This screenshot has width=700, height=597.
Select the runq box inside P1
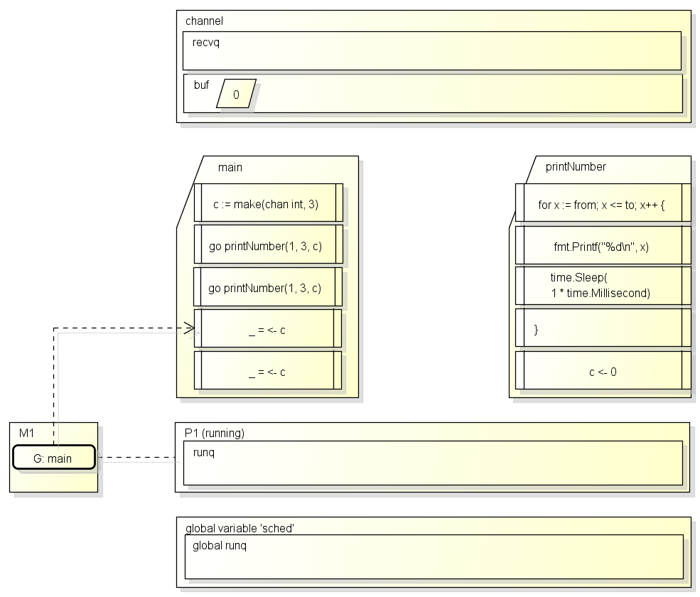[433, 463]
